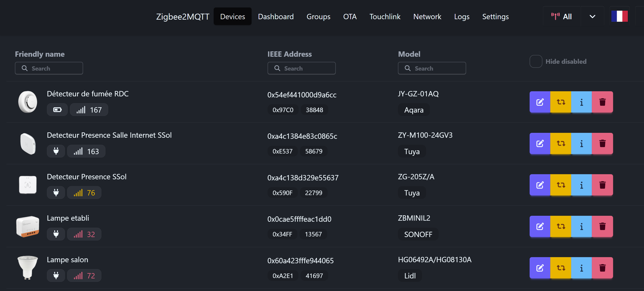The width and height of the screenshot is (644, 291).
Task: Open JY-GZ-01AQ model link
Action: 418,94
